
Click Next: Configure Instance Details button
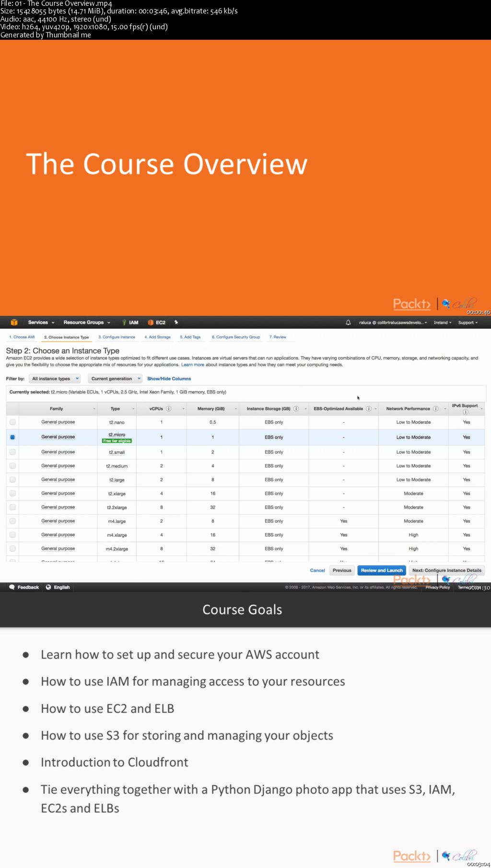click(447, 570)
